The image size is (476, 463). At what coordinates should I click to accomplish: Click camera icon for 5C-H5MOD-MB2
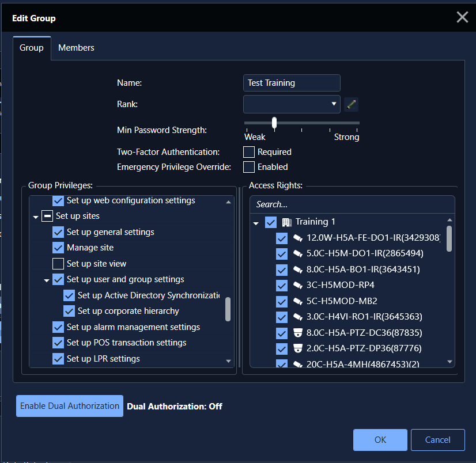pos(298,301)
